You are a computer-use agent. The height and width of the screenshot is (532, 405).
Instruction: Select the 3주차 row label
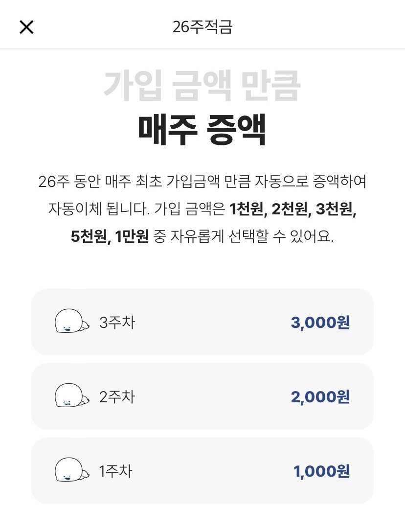[117, 323]
